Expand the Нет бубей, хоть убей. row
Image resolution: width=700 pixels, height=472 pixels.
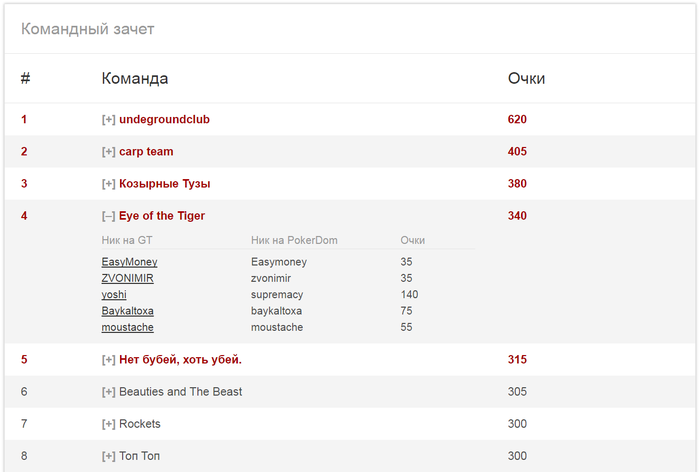coord(108,360)
